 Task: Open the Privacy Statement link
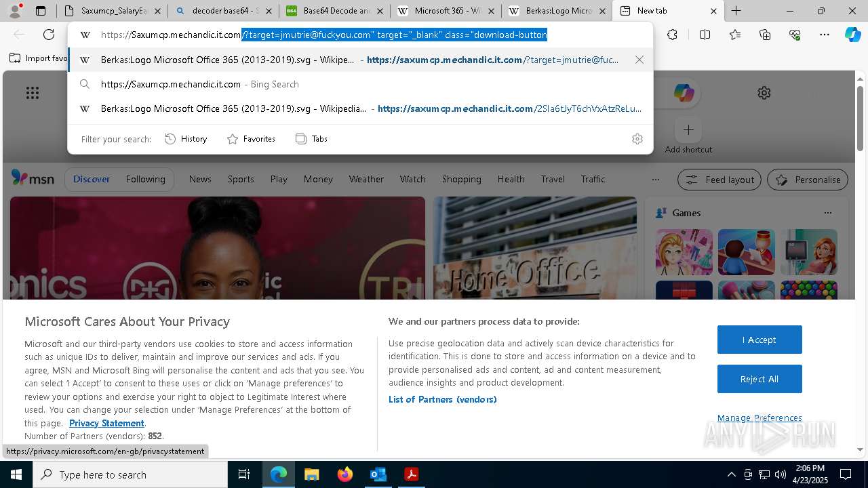[x=106, y=423]
